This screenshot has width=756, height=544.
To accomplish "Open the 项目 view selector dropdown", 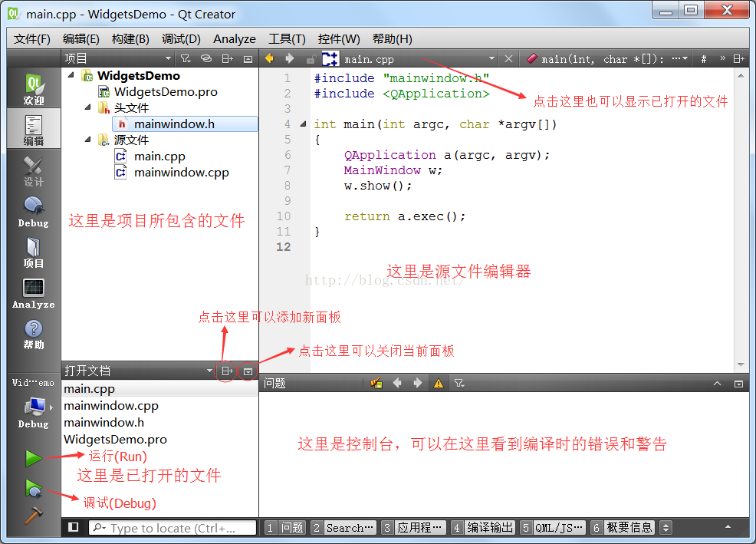I will [119, 59].
